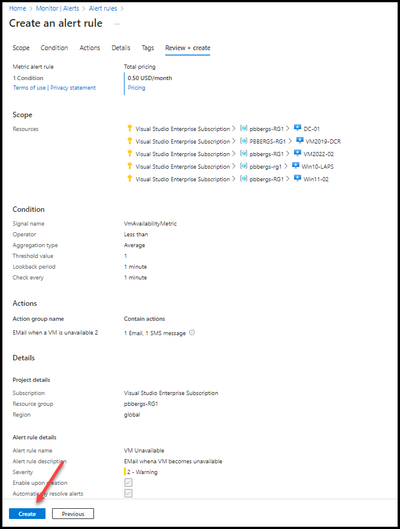Click the 0.50 USD/month pricing text

point(150,78)
